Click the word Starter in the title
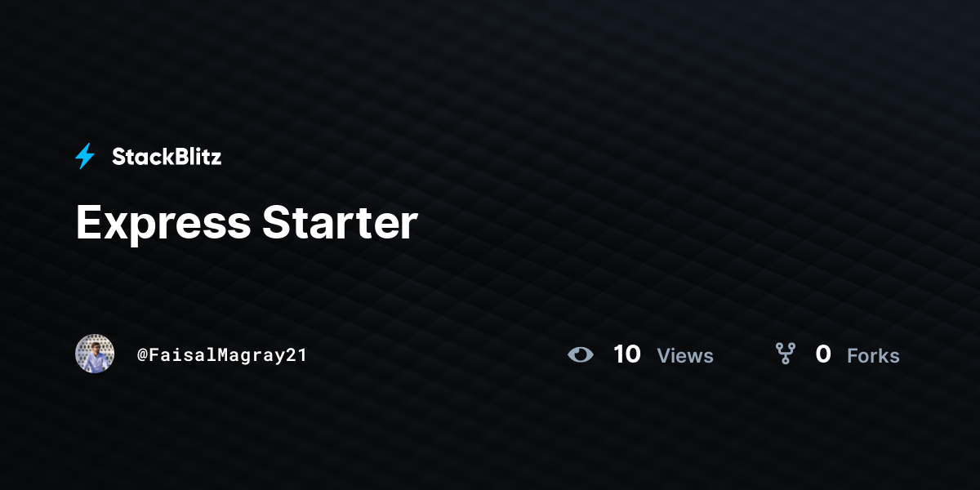The height and width of the screenshot is (490, 980). [x=341, y=222]
